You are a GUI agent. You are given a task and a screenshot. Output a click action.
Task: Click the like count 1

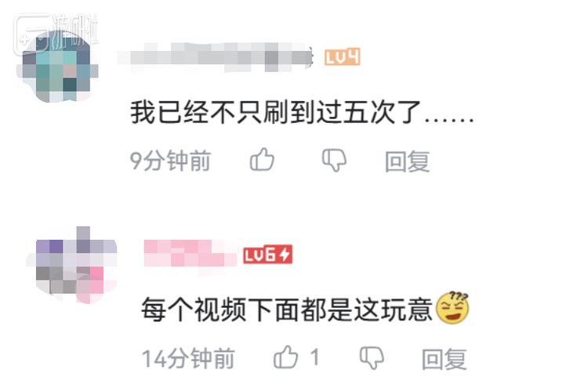315,357
